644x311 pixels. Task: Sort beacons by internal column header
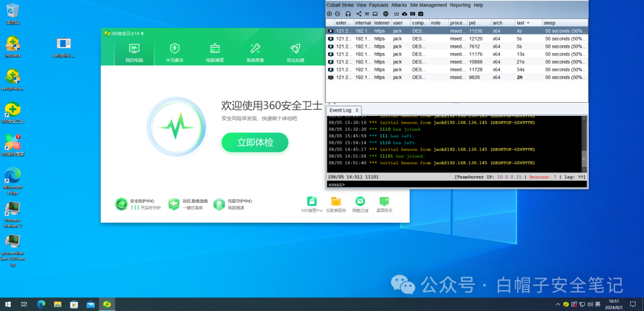[x=363, y=23]
